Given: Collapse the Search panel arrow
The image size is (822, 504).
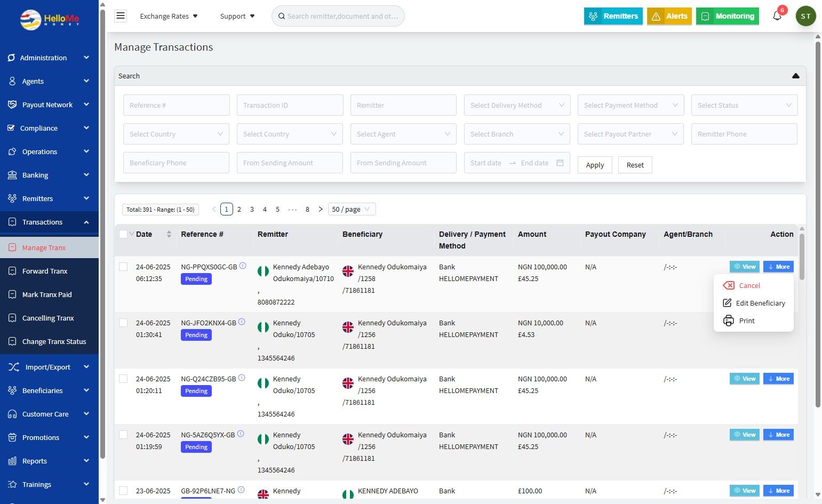Looking at the screenshot, I should [x=795, y=76].
